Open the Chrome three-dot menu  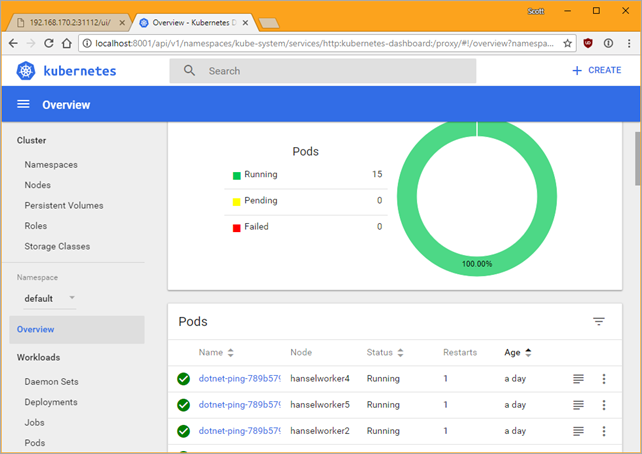point(629,43)
